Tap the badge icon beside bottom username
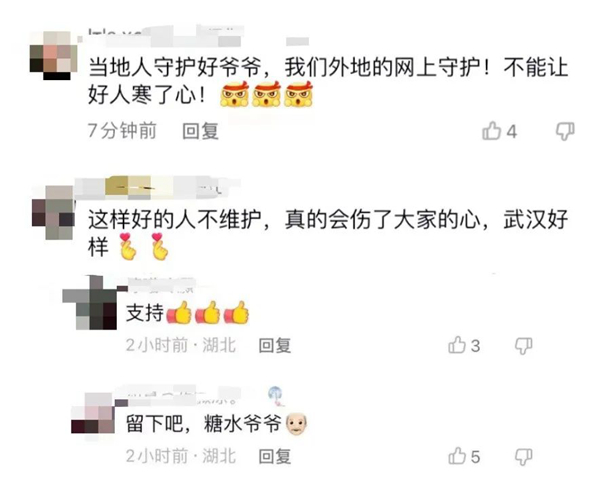This screenshot has width=600, height=487. tap(276, 396)
